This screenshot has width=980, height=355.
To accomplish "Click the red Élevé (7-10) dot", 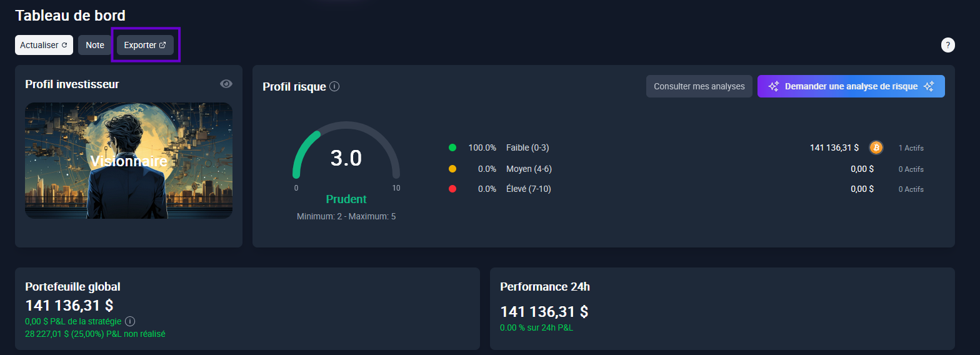I will pyautogui.click(x=452, y=189).
